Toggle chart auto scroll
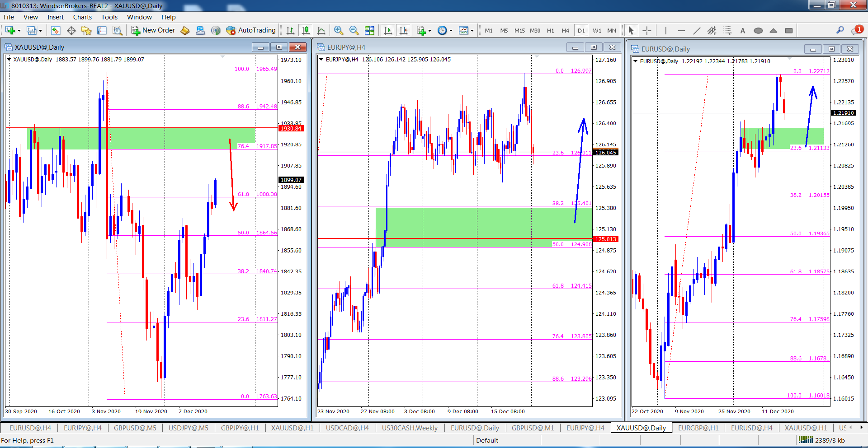Viewport: 868px width, 448px height. 388,30
